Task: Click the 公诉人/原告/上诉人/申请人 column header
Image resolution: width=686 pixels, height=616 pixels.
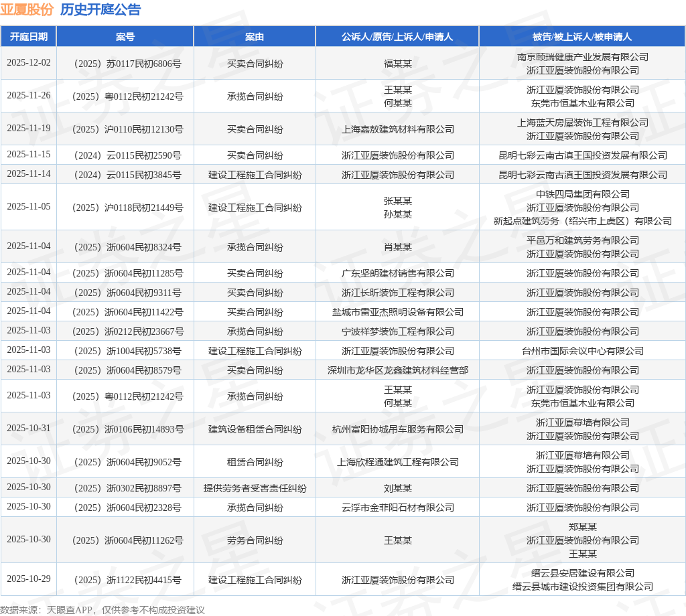Action: [x=397, y=37]
